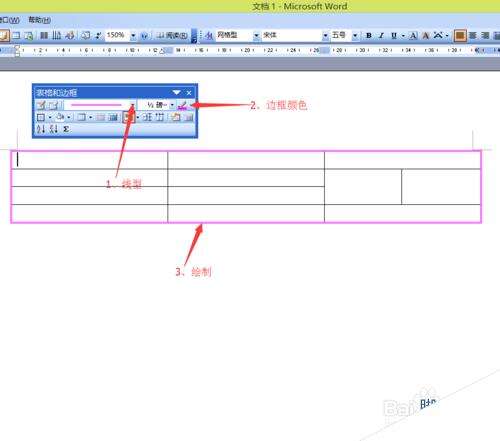Expand the Outside Border options arrow
This screenshot has width=500, height=441.
click(x=50, y=117)
